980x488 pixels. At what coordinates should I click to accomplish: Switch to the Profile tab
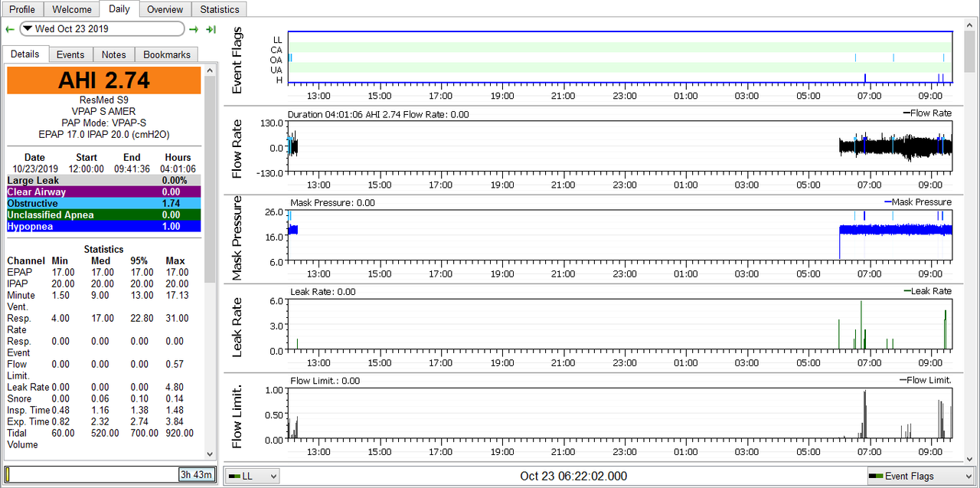point(22,9)
